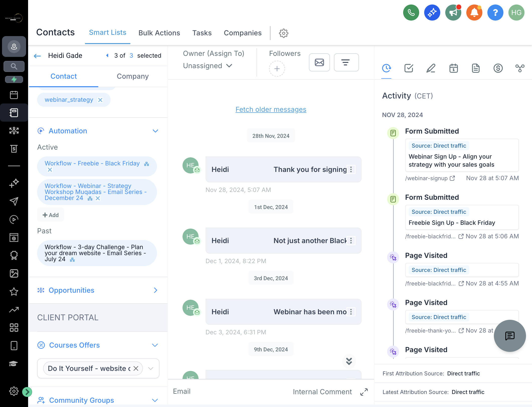Open options for 'Thank you for signing' message
The width and height of the screenshot is (532, 407).
351,169
